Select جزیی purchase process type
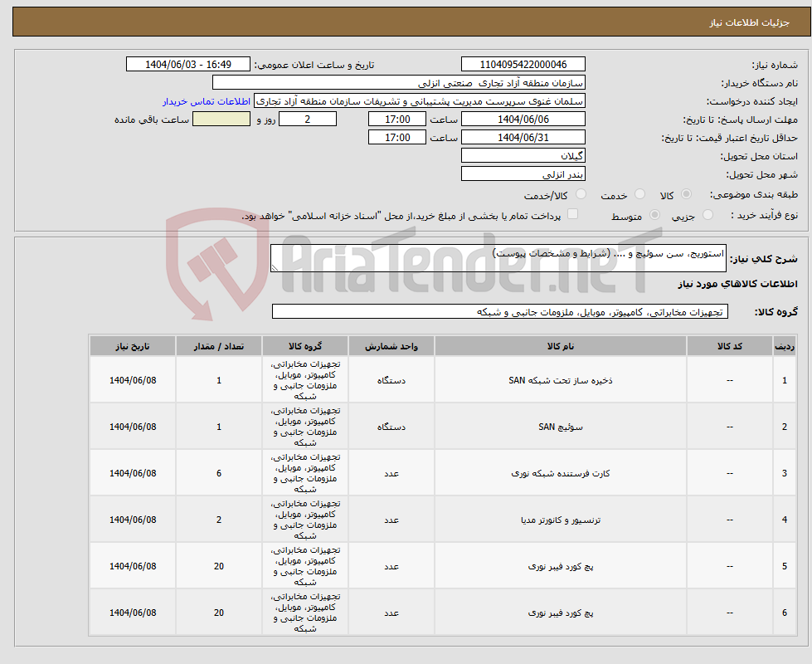Viewport: 812px width, 664px height. coord(707,215)
